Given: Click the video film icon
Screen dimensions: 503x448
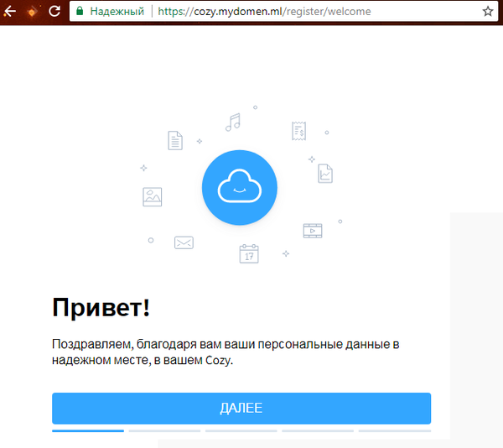Looking at the screenshot, I should click(x=313, y=231).
